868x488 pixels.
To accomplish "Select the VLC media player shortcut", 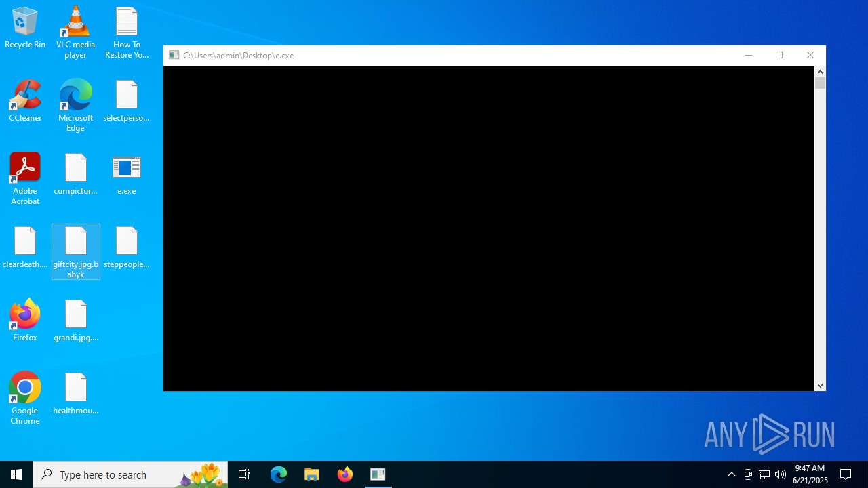I will click(75, 33).
